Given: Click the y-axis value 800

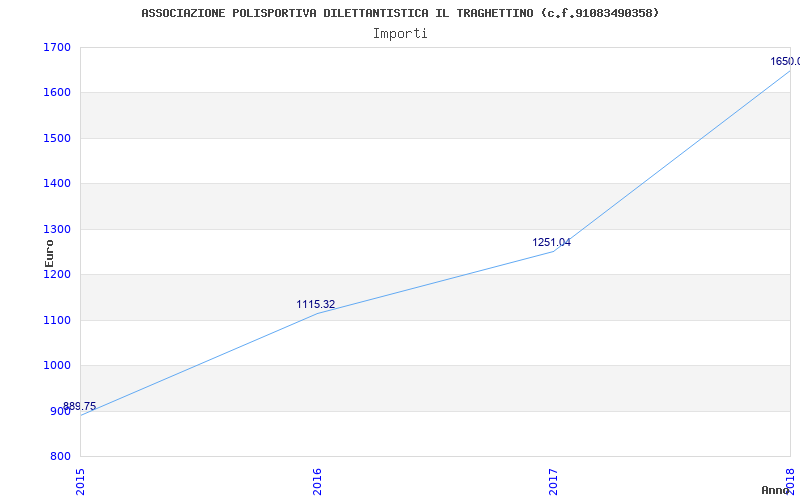Looking at the screenshot, I should click(60, 457).
